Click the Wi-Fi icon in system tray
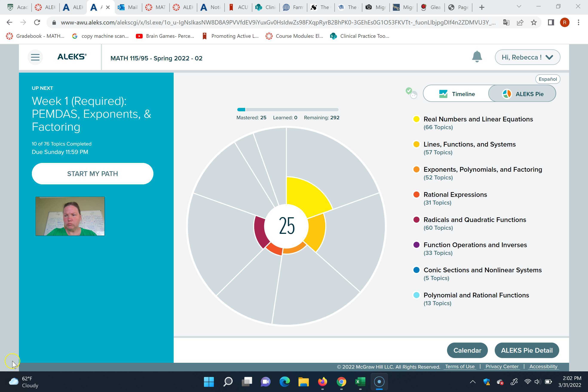Viewport: 588px width, 392px height. tap(527, 382)
